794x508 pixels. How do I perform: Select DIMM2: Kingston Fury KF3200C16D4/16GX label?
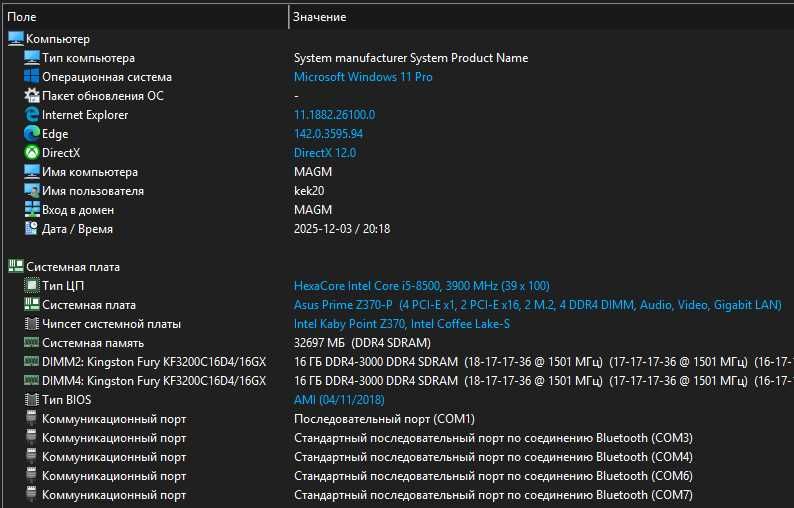(x=154, y=362)
